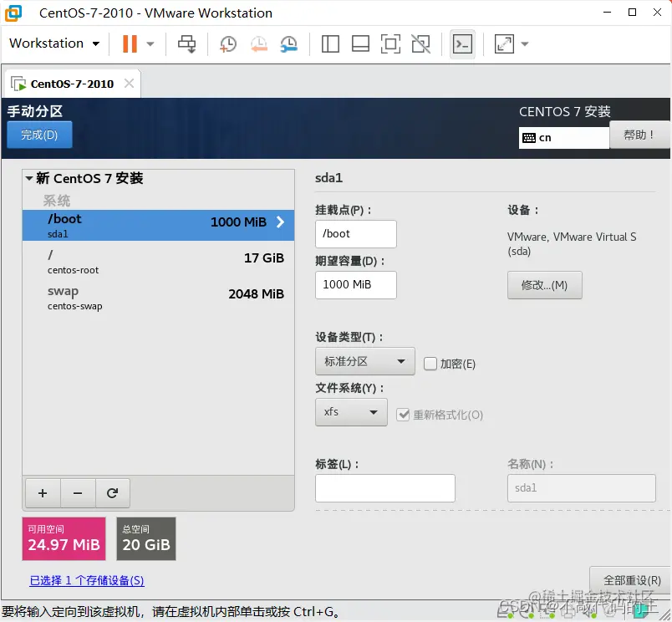
Task: Close the CentOS-7-2010 tab
Action: (x=129, y=83)
